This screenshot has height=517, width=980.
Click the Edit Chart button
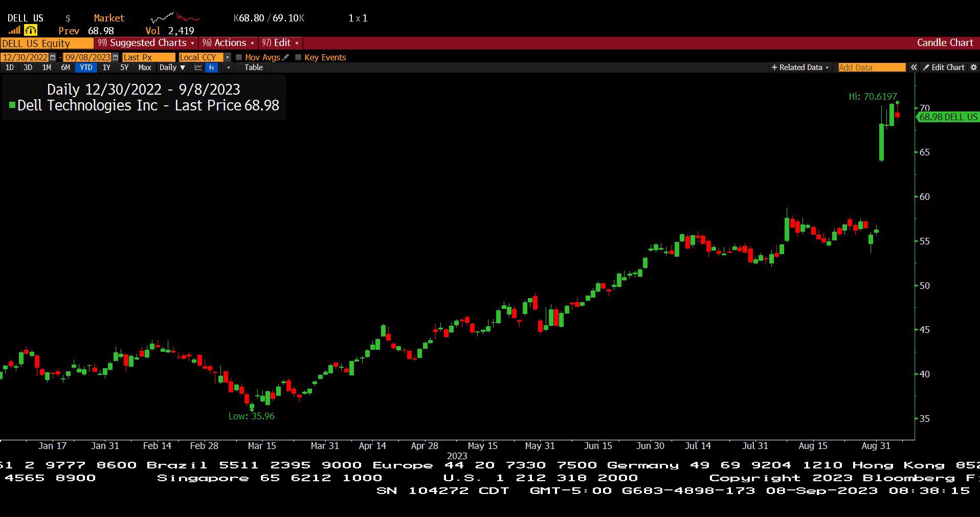[x=944, y=68]
